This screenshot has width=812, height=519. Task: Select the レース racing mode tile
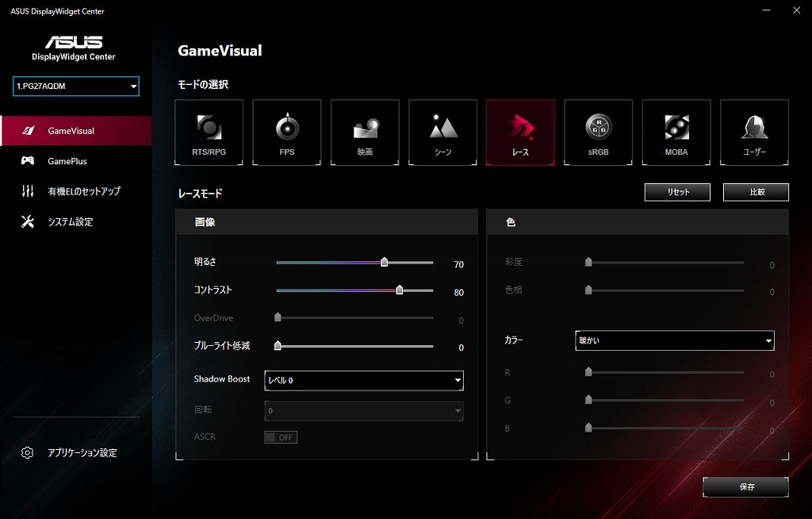520,133
